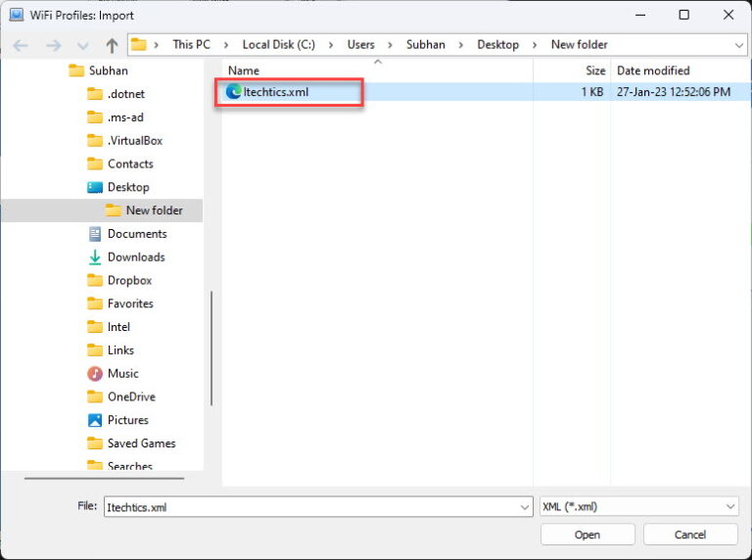Close the WiFi Profiles Import dialog
The image size is (752, 560).
click(728, 15)
